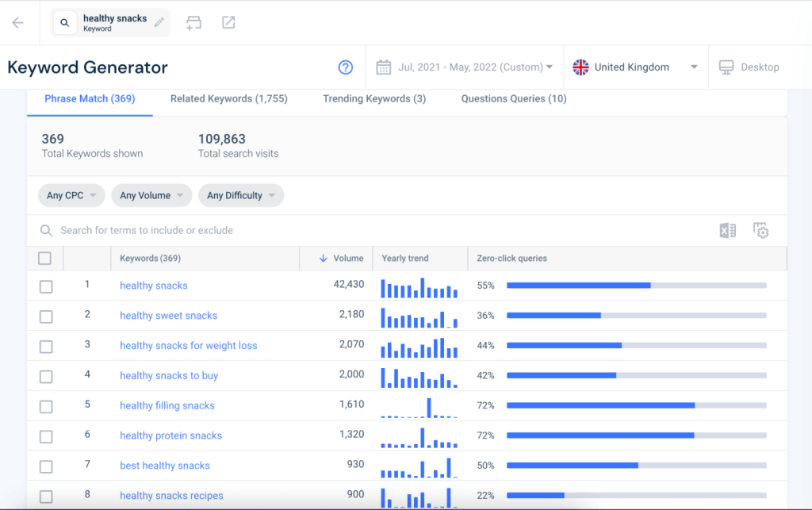Open healthy snacks for weight loss link
Image resolution: width=812 pixels, height=510 pixels.
pos(189,345)
